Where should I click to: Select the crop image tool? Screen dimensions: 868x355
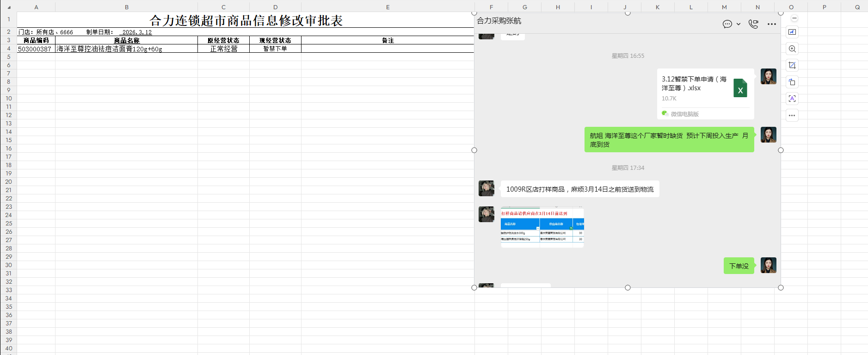click(x=792, y=65)
